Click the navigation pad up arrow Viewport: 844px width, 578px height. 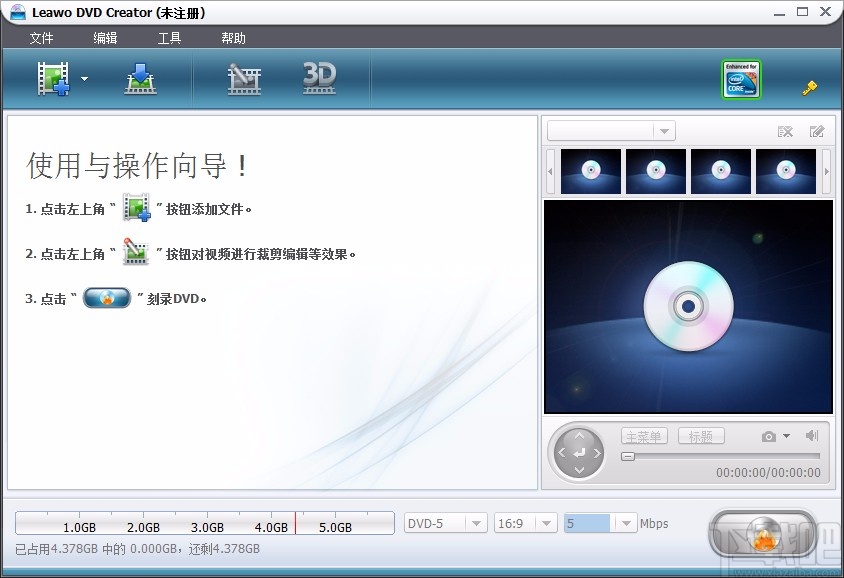(579, 435)
